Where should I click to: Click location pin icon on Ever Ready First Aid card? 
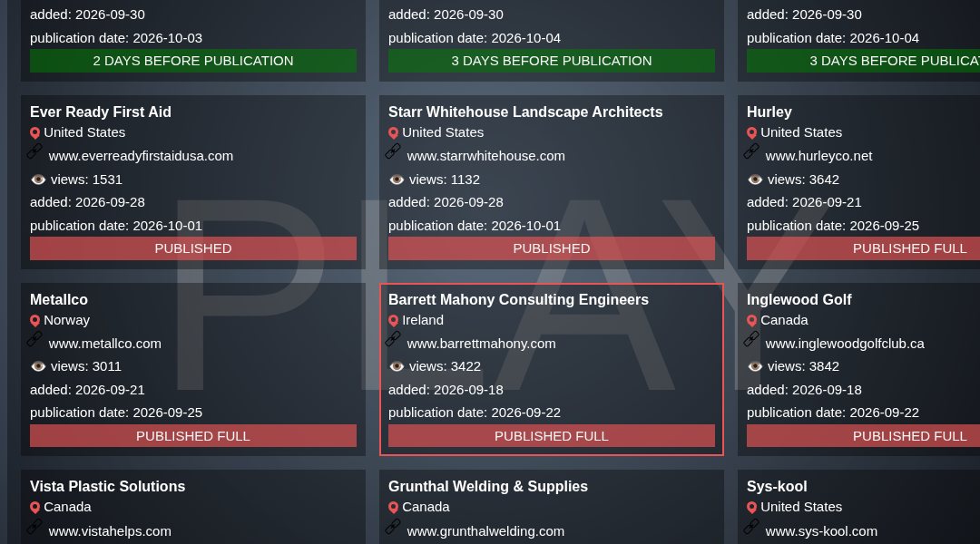click(35, 133)
